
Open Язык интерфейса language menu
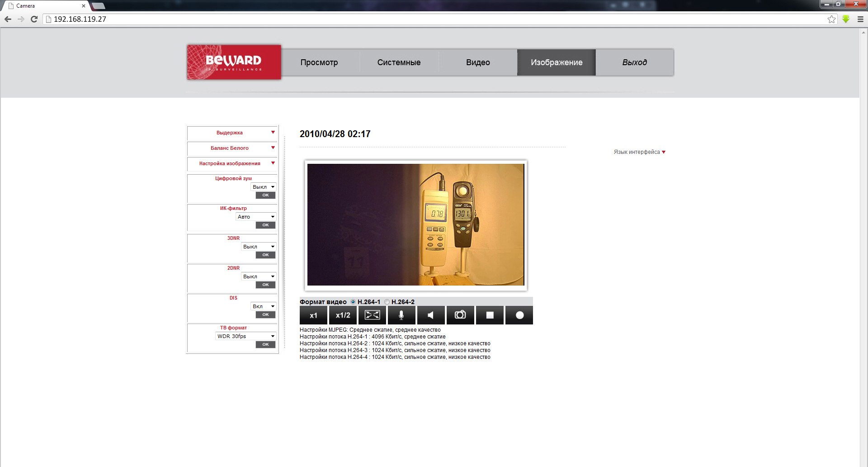[639, 152]
